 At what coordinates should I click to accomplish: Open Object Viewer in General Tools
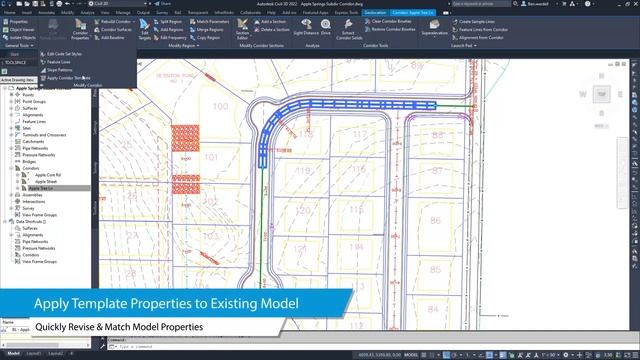pos(19,30)
